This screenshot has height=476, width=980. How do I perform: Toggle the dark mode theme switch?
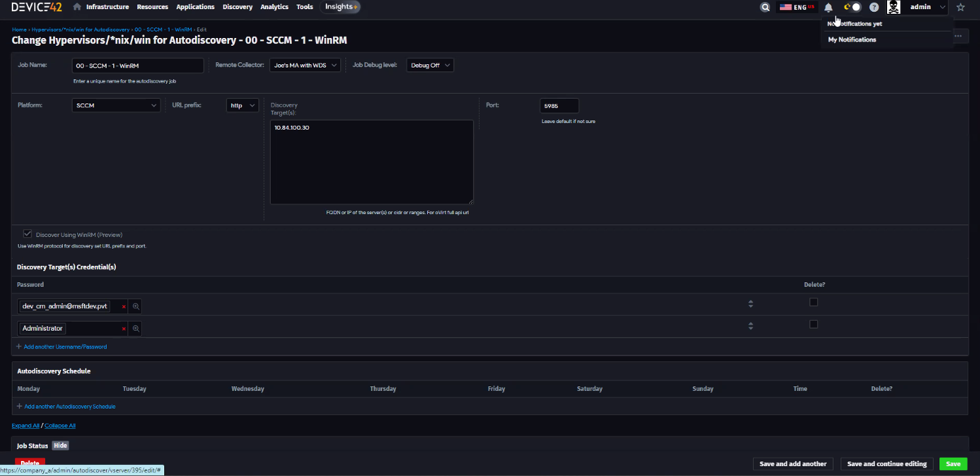coord(852,7)
